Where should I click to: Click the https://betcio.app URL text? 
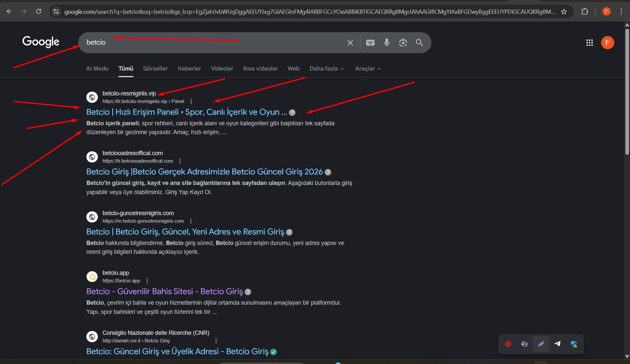coord(121,281)
